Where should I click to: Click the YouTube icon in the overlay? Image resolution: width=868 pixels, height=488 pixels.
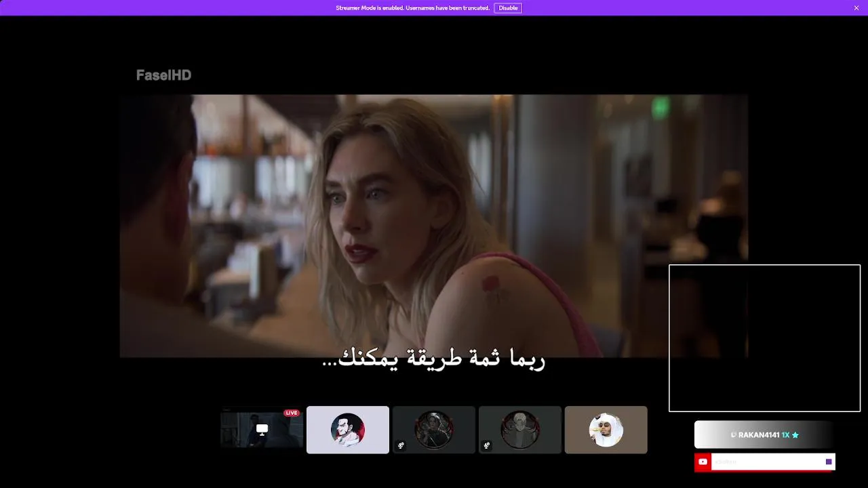click(703, 462)
